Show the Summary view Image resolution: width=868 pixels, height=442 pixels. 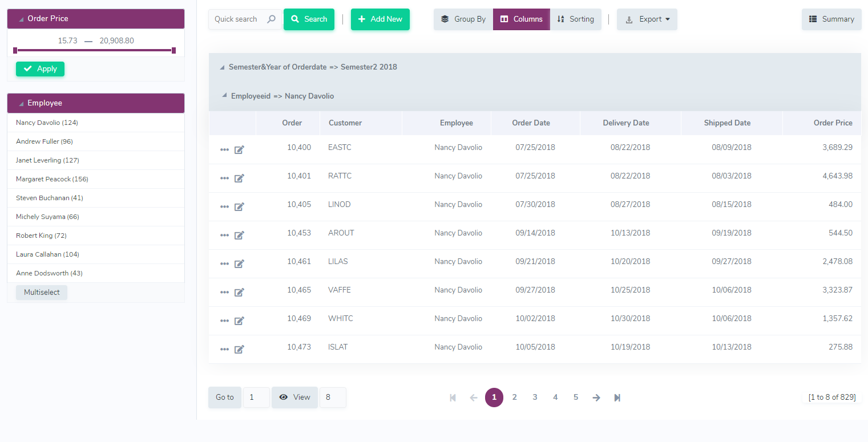(831, 19)
